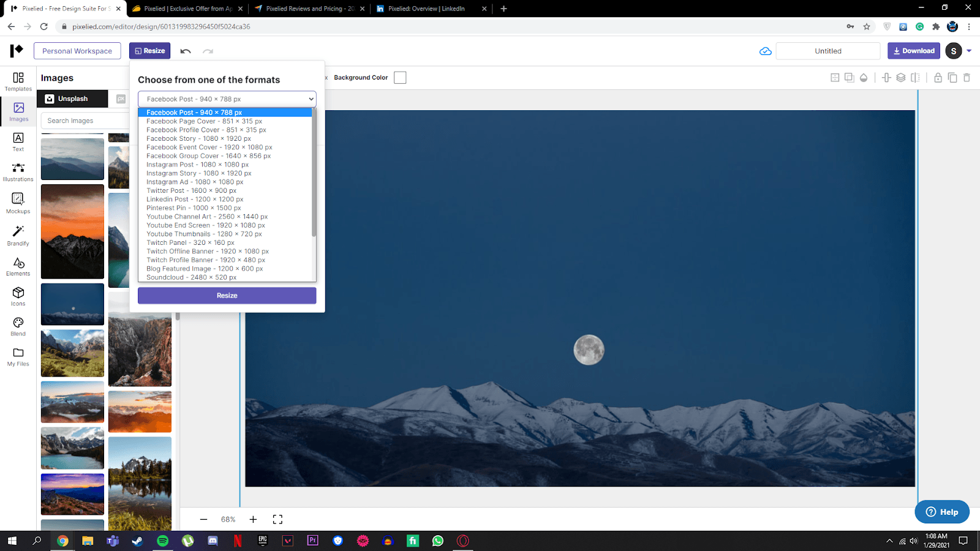Image resolution: width=980 pixels, height=551 pixels.
Task: Open the Blend tool panel
Action: pyautogui.click(x=18, y=326)
